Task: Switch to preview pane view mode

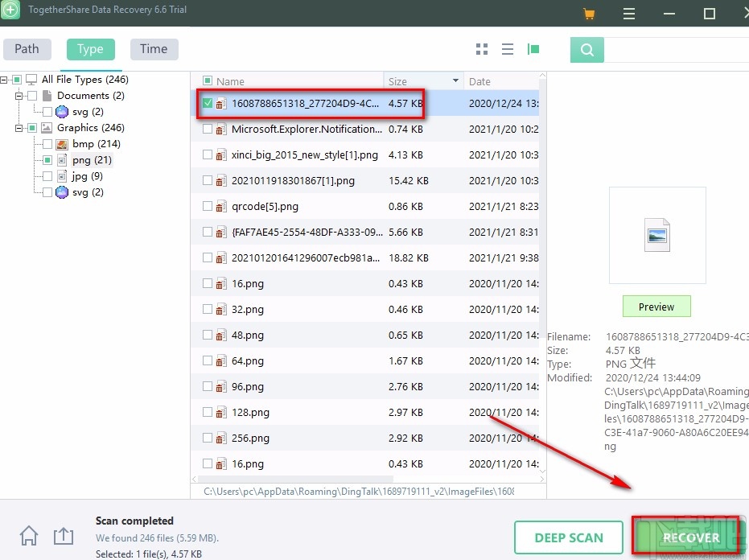Action: point(533,48)
